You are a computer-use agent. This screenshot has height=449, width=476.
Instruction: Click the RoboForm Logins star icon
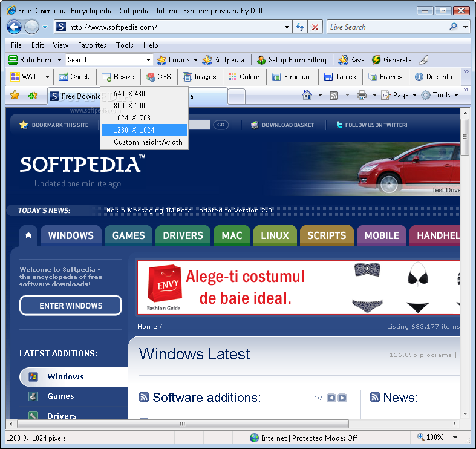[161, 60]
